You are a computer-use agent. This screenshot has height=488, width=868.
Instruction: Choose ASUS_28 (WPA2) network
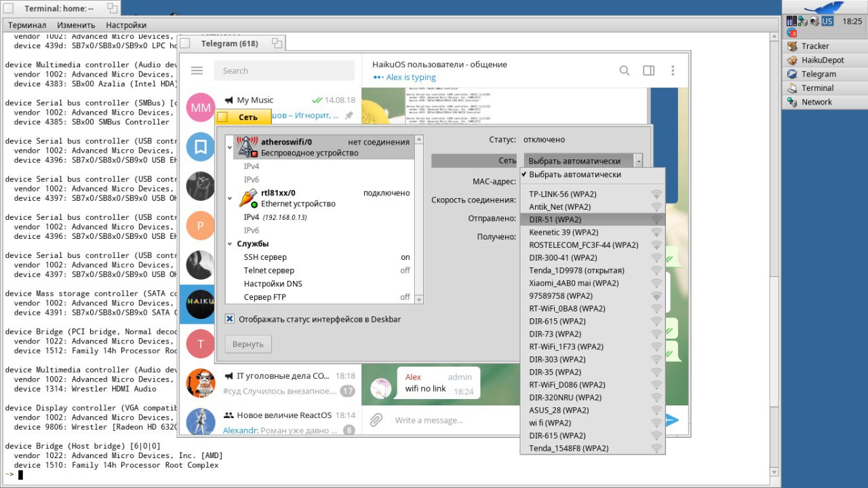pos(593,410)
